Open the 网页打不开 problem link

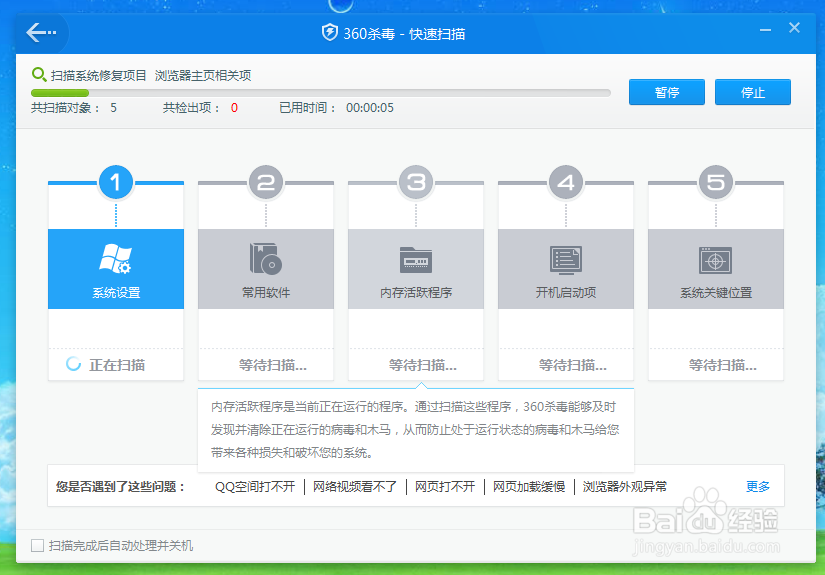(445, 487)
